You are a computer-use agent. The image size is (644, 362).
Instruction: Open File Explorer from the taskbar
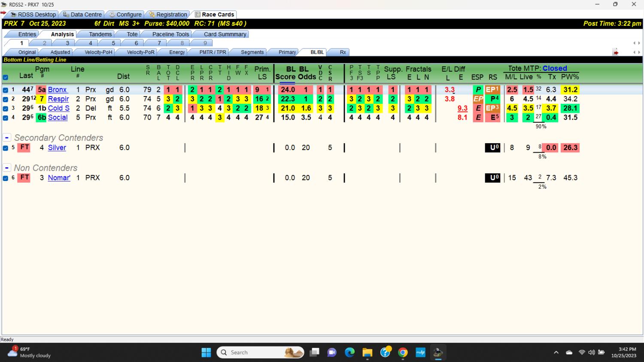tap(368, 353)
